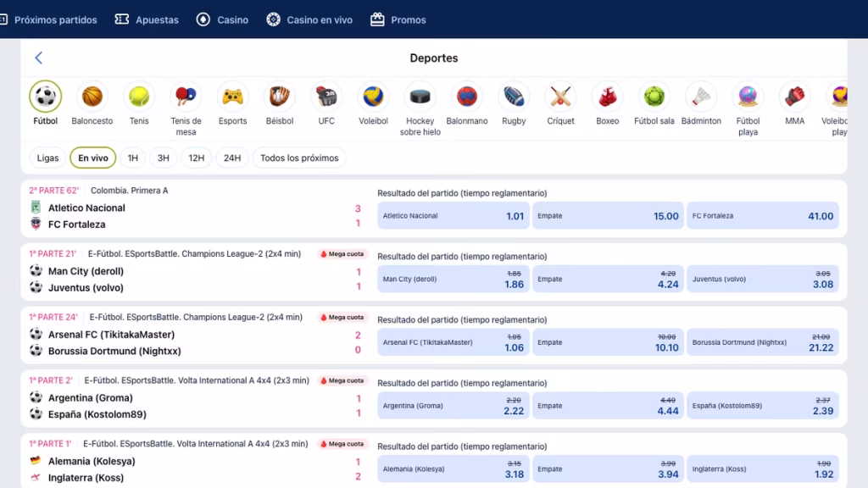The width and height of the screenshot is (868, 488).
Task: Open Tenis de mesa sport
Action: (x=186, y=97)
